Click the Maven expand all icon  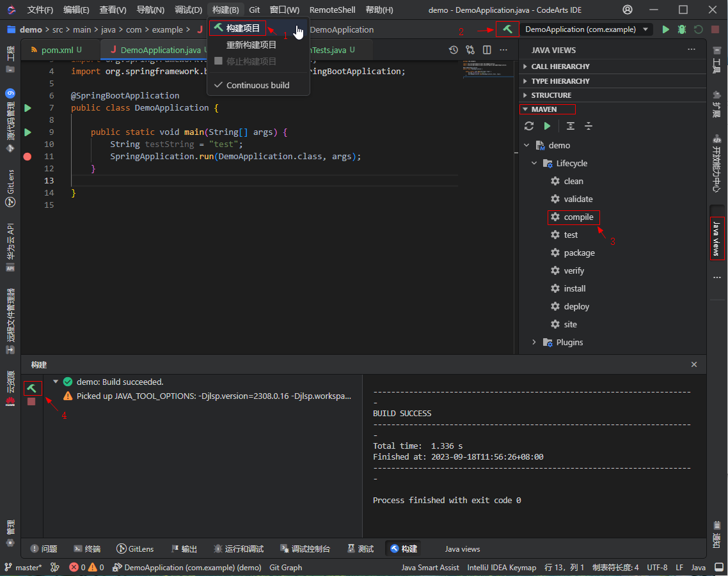pyautogui.click(x=570, y=126)
